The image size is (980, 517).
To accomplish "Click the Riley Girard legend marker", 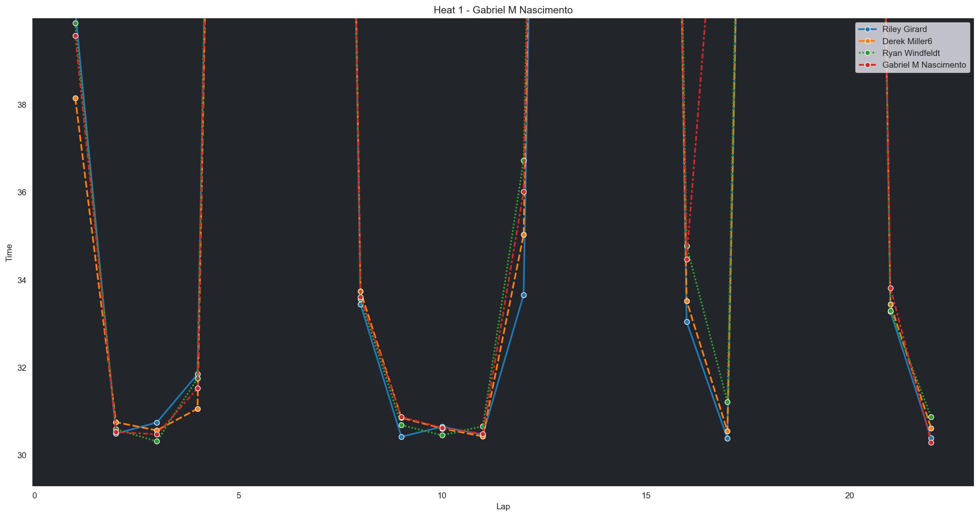I will pyautogui.click(x=867, y=29).
